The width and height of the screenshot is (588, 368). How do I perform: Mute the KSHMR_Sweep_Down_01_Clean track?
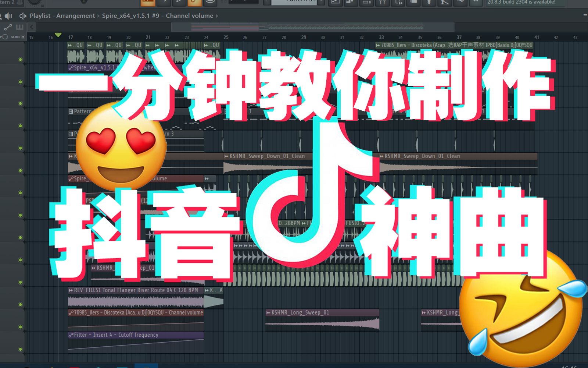point(20,170)
